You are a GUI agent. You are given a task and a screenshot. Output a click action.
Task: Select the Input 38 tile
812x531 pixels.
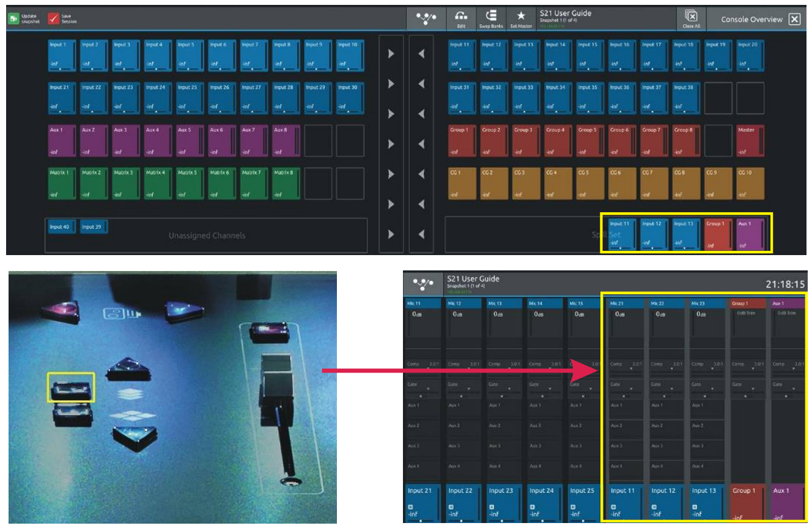686,98
